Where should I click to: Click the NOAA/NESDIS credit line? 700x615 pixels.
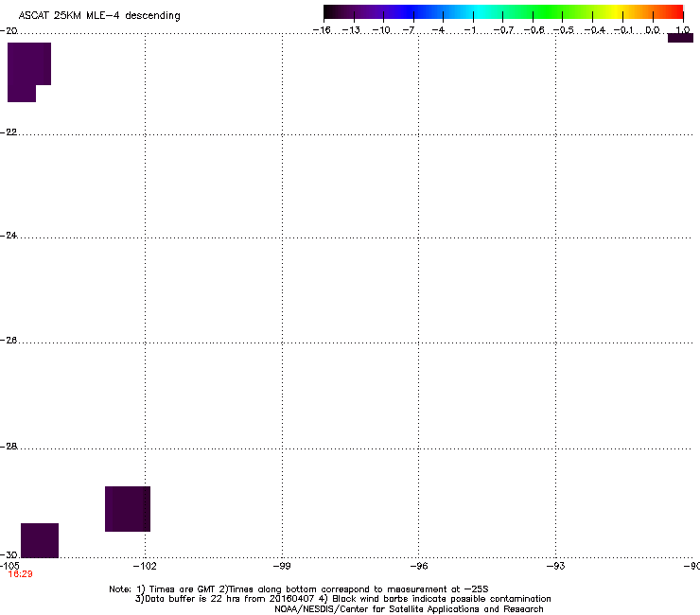[409, 609]
